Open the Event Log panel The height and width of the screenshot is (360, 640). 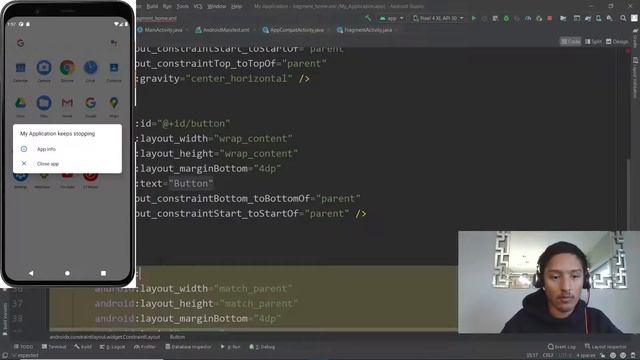pos(562,347)
